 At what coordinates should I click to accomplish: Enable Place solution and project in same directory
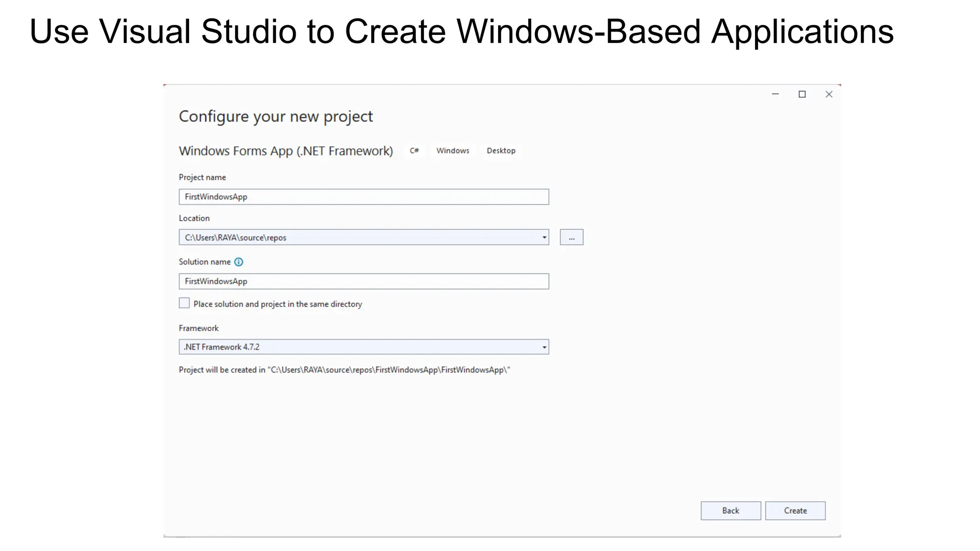pos(184,303)
